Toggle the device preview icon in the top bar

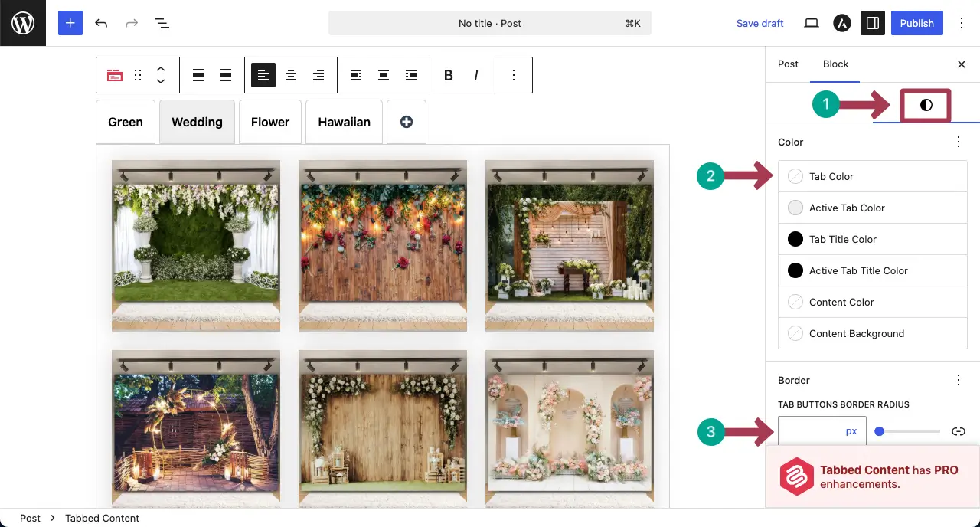coord(811,23)
